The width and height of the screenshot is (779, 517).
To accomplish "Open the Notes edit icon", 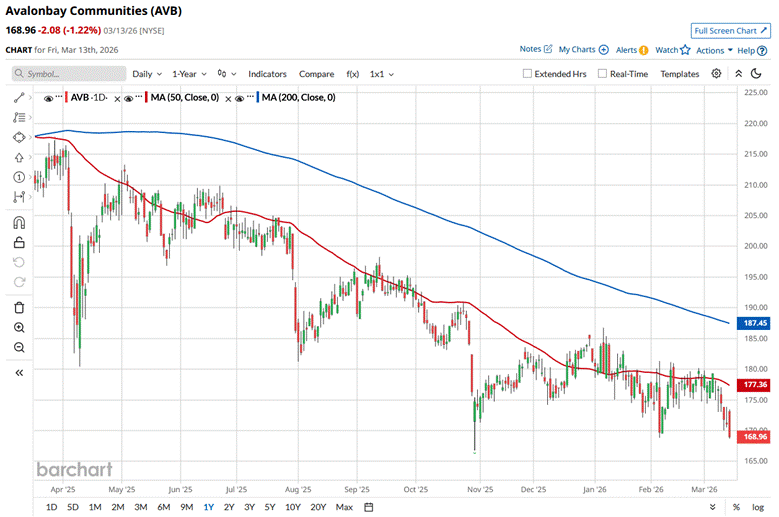I will pos(548,49).
